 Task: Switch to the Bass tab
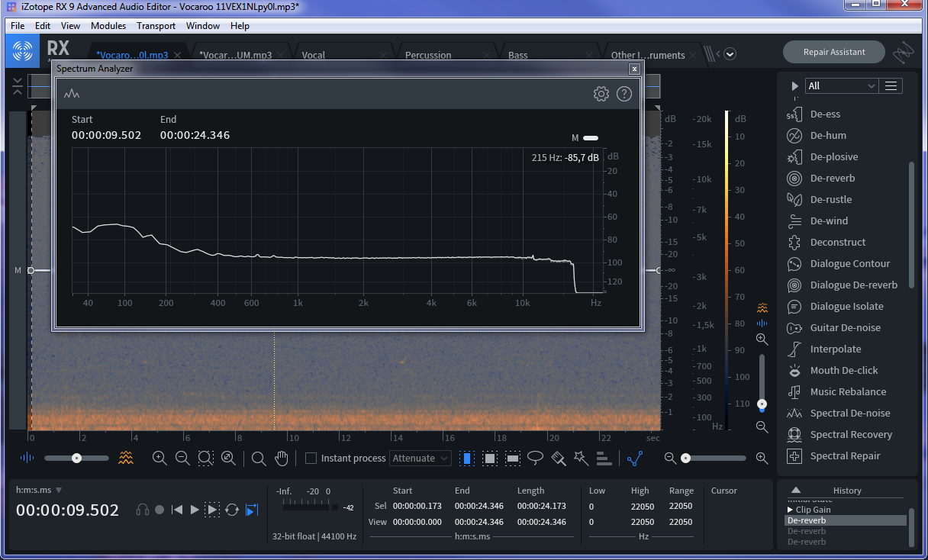click(518, 55)
